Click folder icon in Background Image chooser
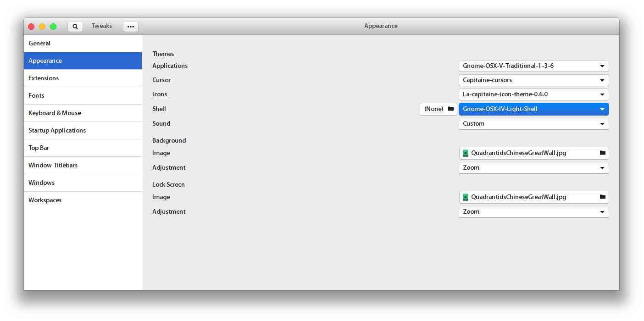Image resolution: width=644 pixels, height=321 pixels. [602, 153]
